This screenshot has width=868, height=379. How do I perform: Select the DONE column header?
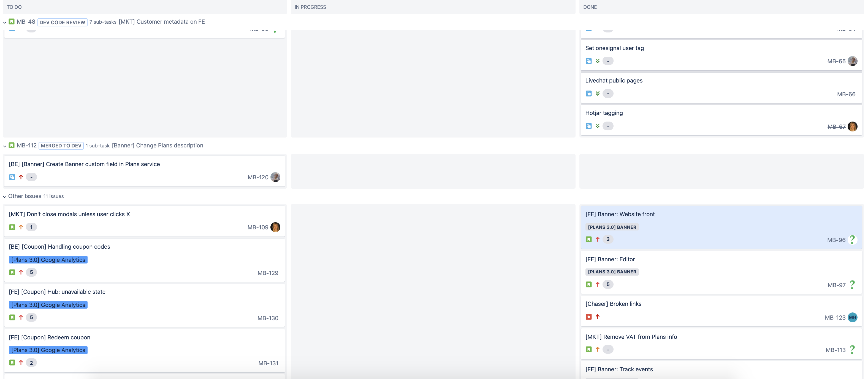coord(721,7)
